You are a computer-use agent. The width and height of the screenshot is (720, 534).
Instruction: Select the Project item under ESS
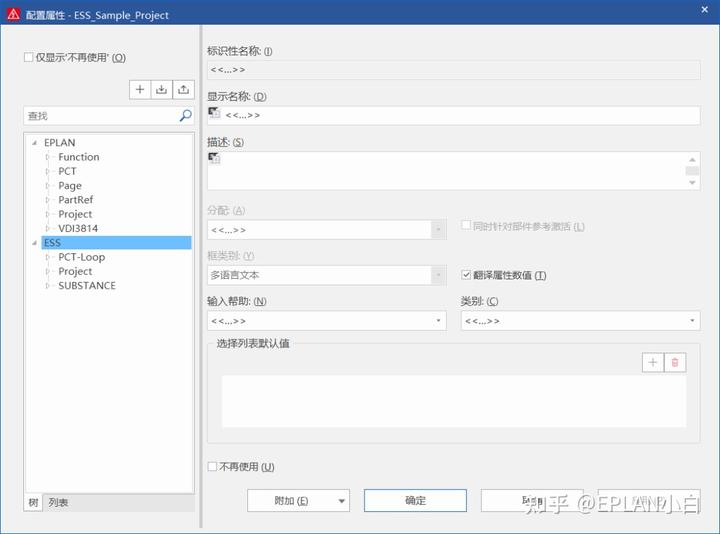(75, 271)
